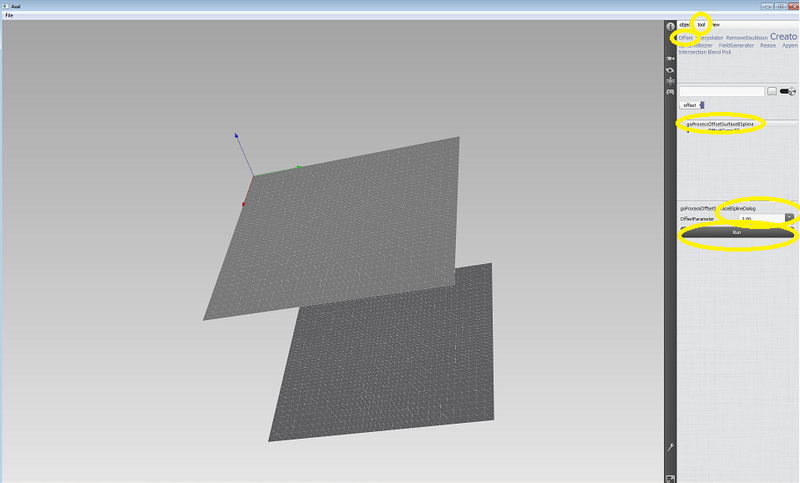800x483 pixels.
Task: Switch to the object tab
Action: 685,24
